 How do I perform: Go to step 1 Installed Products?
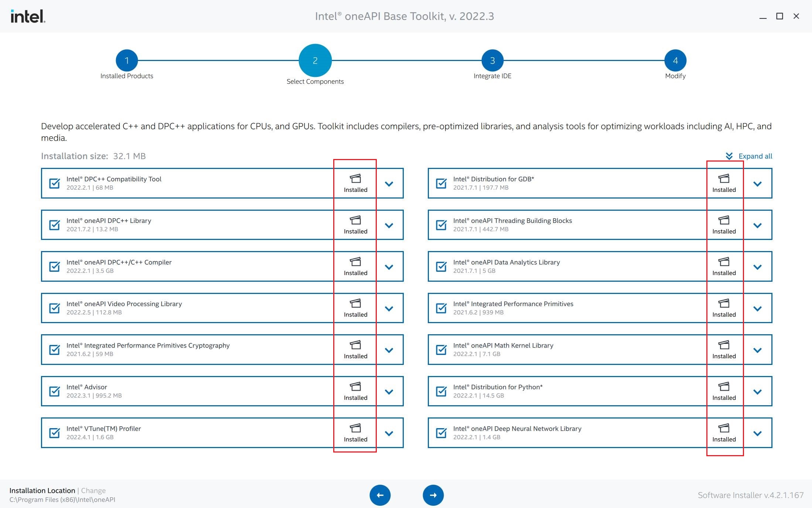point(127,60)
